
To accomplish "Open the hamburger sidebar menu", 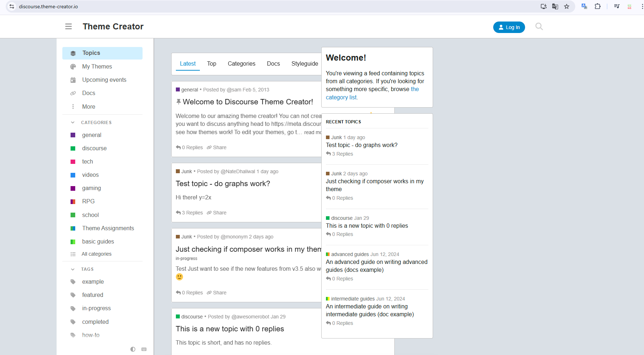I will click(68, 27).
